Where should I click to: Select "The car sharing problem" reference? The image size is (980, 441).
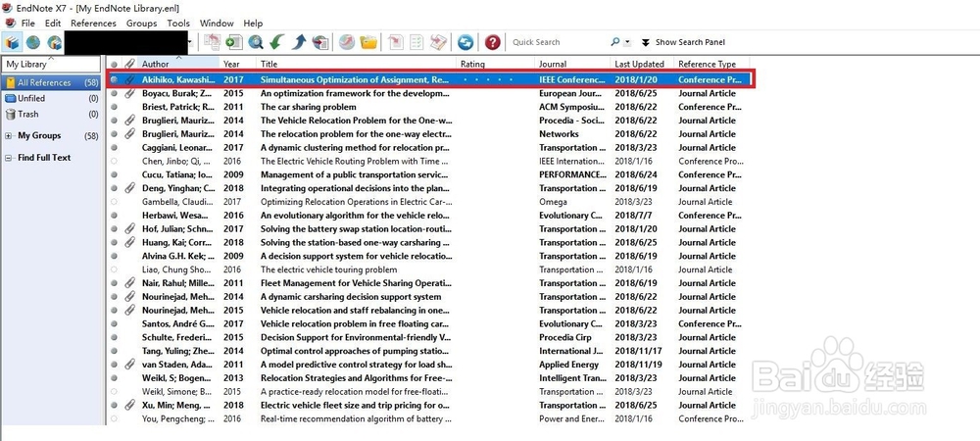[428, 107]
